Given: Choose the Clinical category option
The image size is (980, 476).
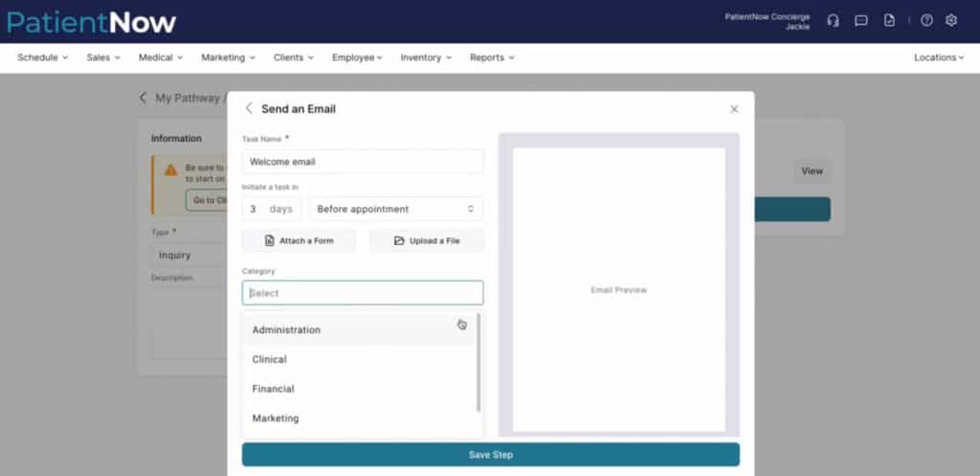Looking at the screenshot, I should click(x=269, y=359).
